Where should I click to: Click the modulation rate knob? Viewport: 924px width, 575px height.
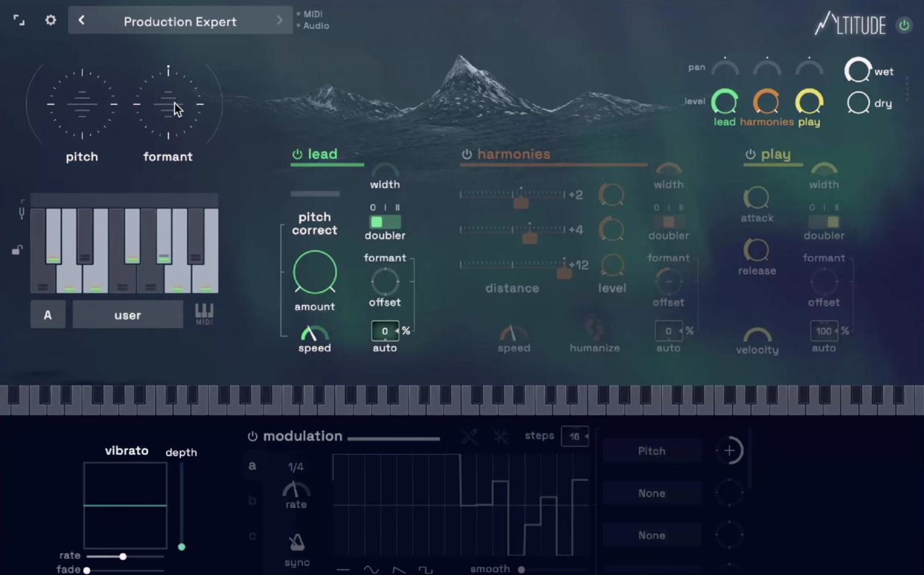coord(296,489)
